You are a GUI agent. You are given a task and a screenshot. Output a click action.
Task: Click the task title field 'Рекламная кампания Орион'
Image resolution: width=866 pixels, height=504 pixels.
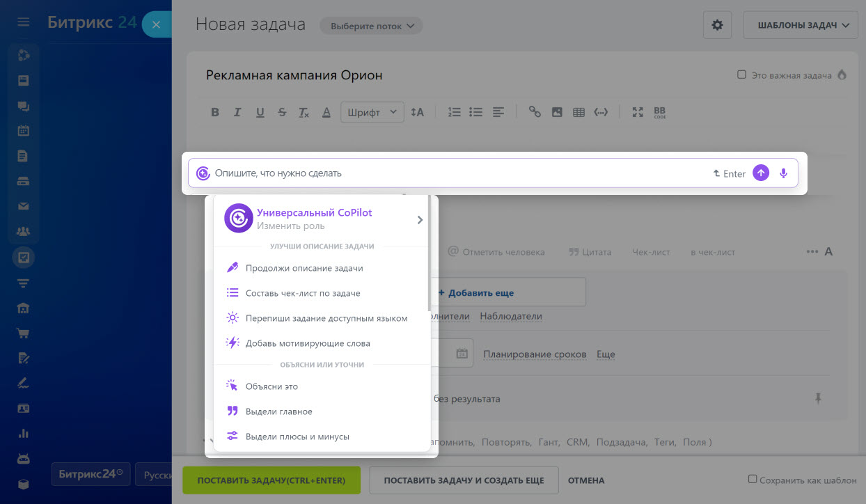(x=294, y=75)
